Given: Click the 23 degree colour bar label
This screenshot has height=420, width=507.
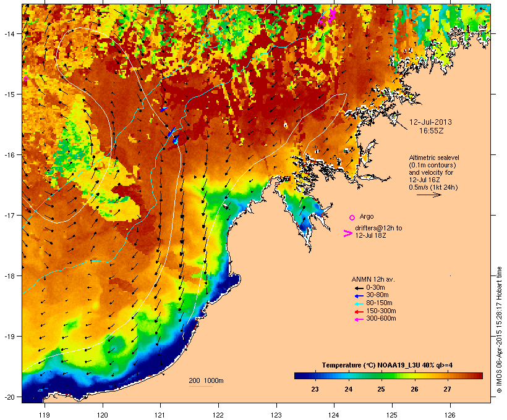Looking at the screenshot, I should pyautogui.click(x=315, y=389).
